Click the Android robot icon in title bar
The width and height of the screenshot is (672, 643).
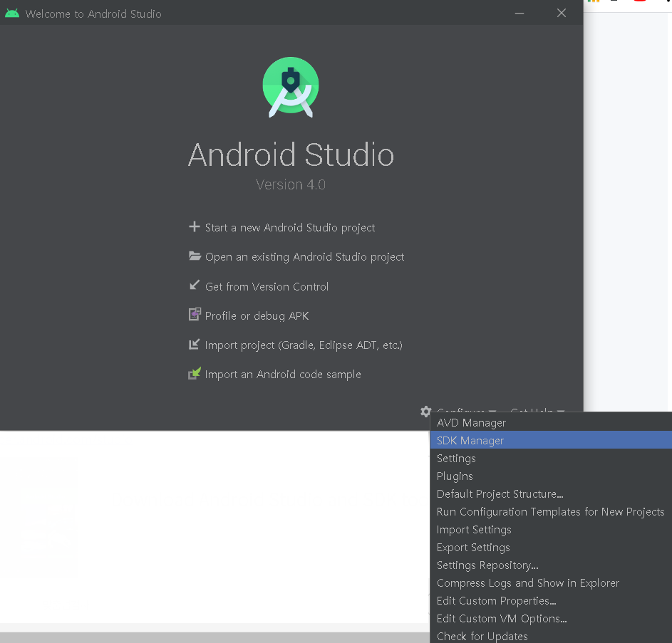click(12, 14)
